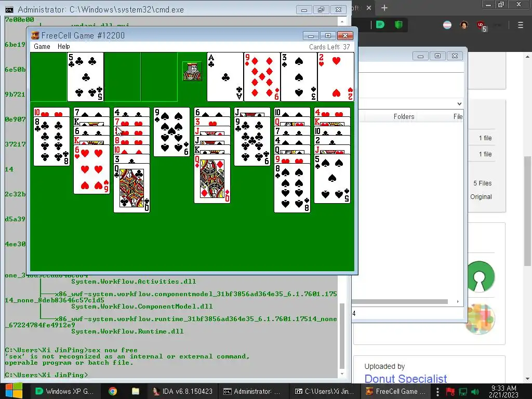Screen dimensions: 532x399
Task: Select the Queen of diamonds in fifth column
Action: (212, 179)
